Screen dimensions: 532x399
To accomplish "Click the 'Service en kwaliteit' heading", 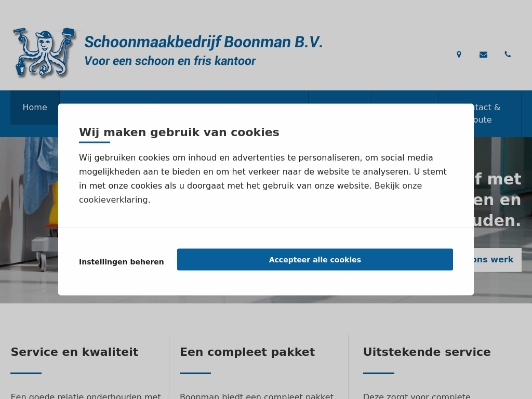I will point(74,352).
